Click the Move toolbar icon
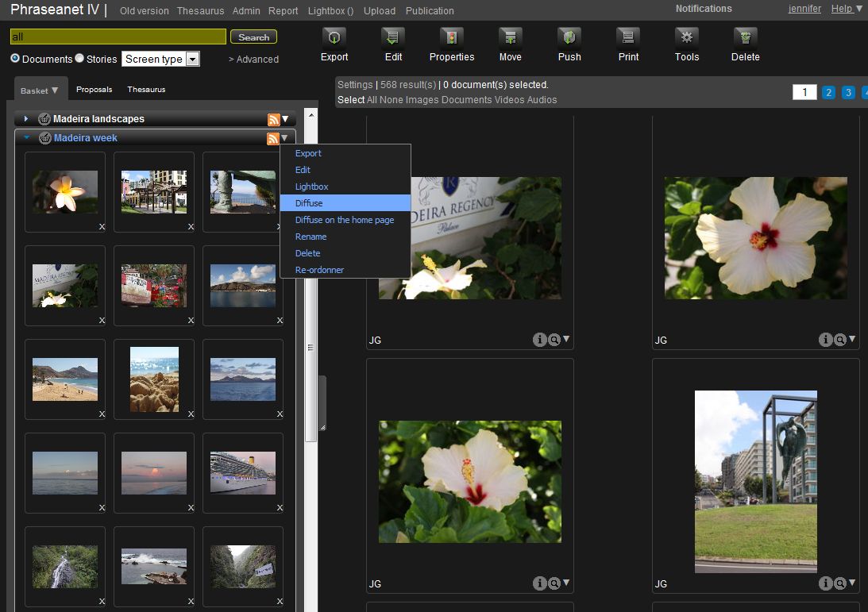This screenshot has height=612, width=868. 511,37
